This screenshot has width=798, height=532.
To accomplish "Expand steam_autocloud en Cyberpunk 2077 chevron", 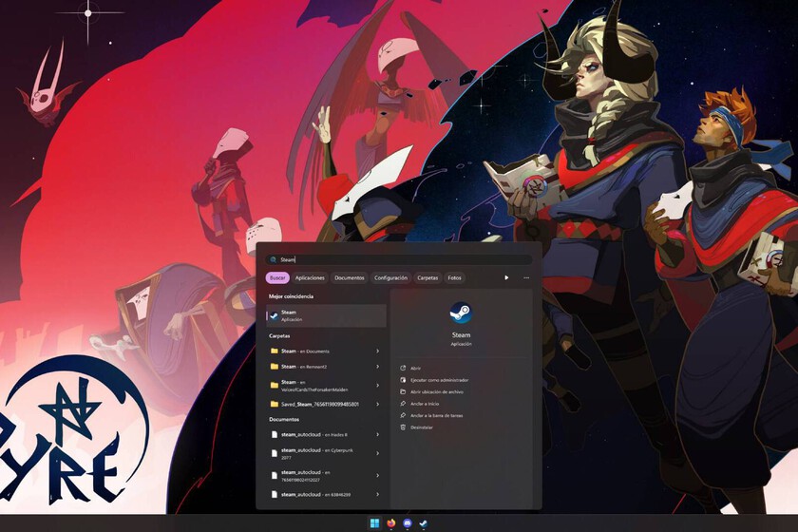I will (378, 453).
